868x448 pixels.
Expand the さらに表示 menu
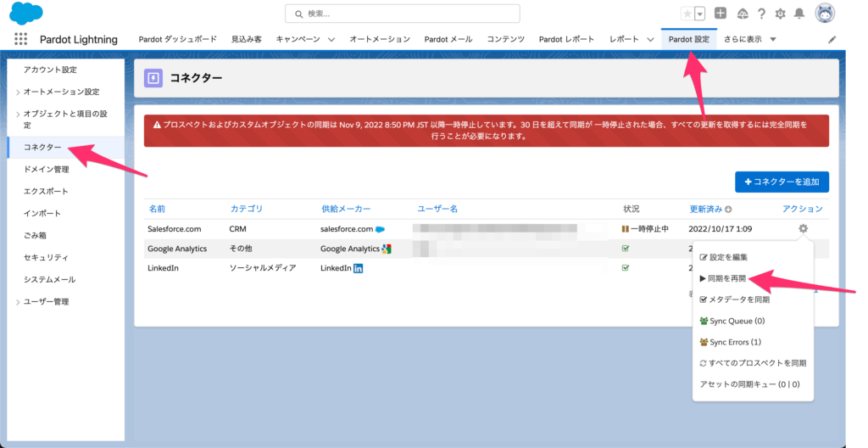tap(750, 39)
